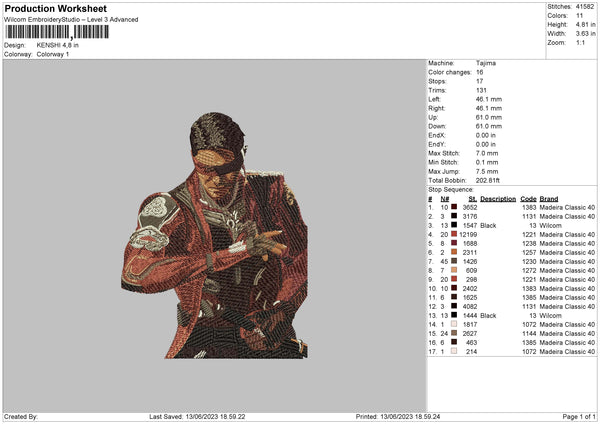Click the black swatch in stop 3
Screen dimensions: 600x424
[454, 225]
